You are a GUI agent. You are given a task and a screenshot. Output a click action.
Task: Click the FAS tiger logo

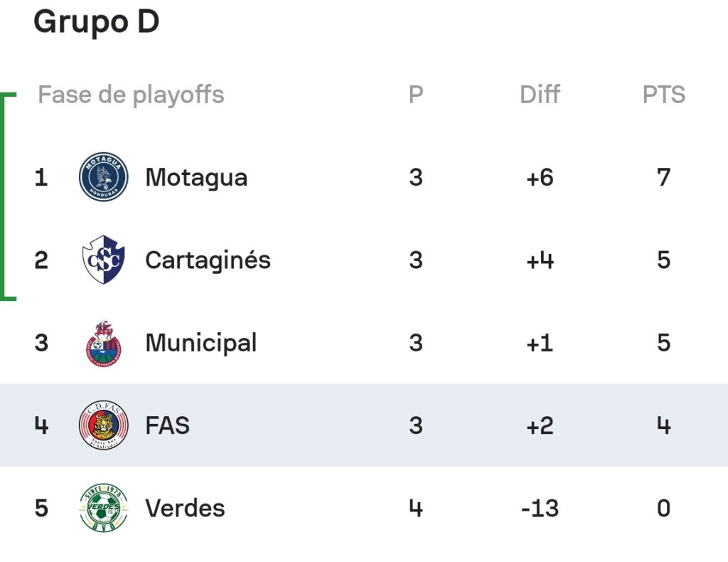pyautogui.click(x=104, y=425)
